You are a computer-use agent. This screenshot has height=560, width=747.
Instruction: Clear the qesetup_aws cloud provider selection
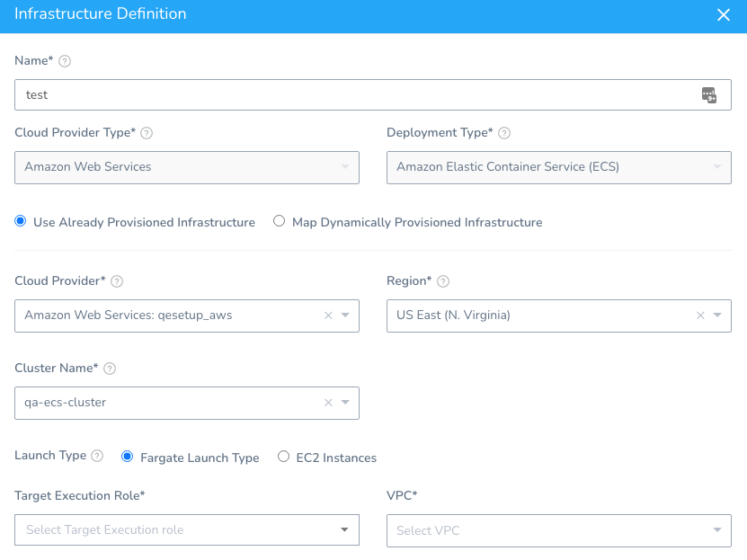point(328,316)
